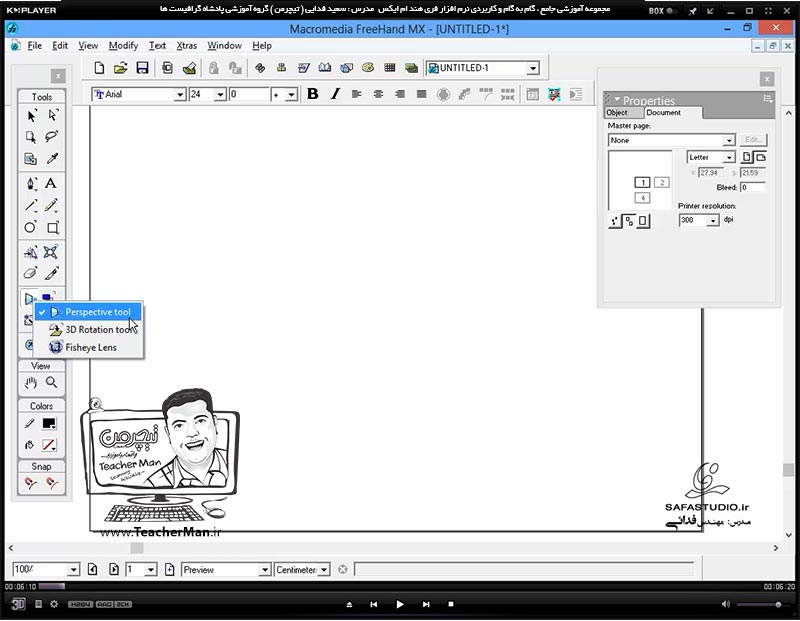Set text alignment to left
Screen dimensions: 800x621
click(357, 94)
